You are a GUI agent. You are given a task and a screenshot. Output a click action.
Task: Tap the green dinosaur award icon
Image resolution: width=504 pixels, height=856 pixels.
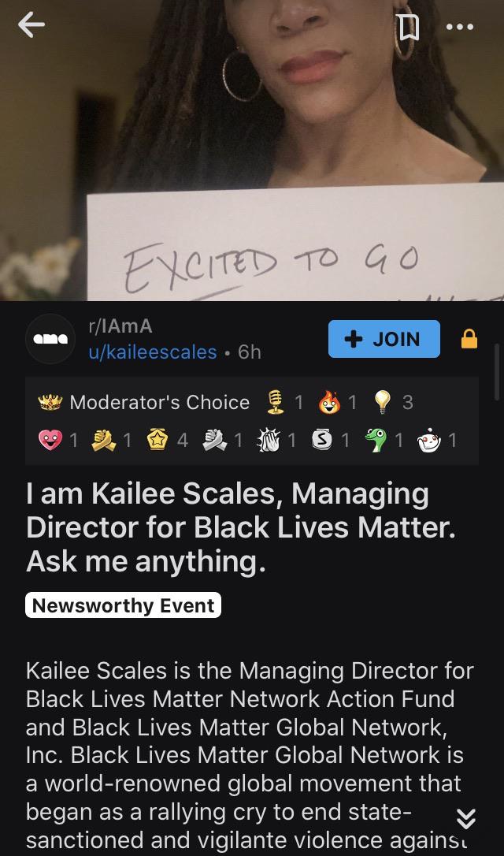pyautogui.click(x=377, y=440)
